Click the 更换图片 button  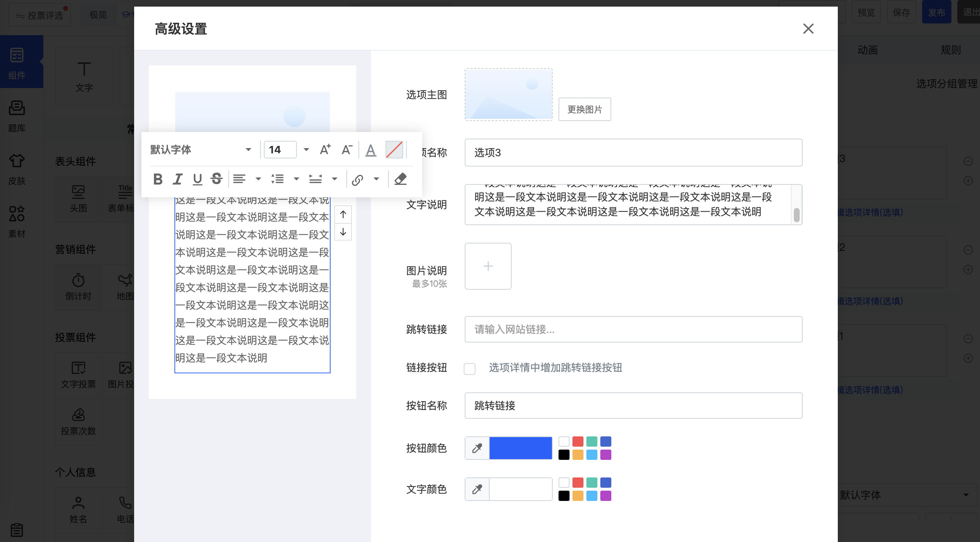click(585, 109)
